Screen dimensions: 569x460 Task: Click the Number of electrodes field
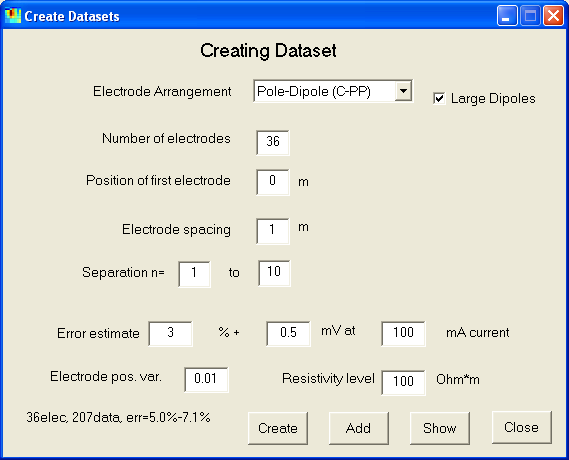pyautogui.click(x=273, y=143)
